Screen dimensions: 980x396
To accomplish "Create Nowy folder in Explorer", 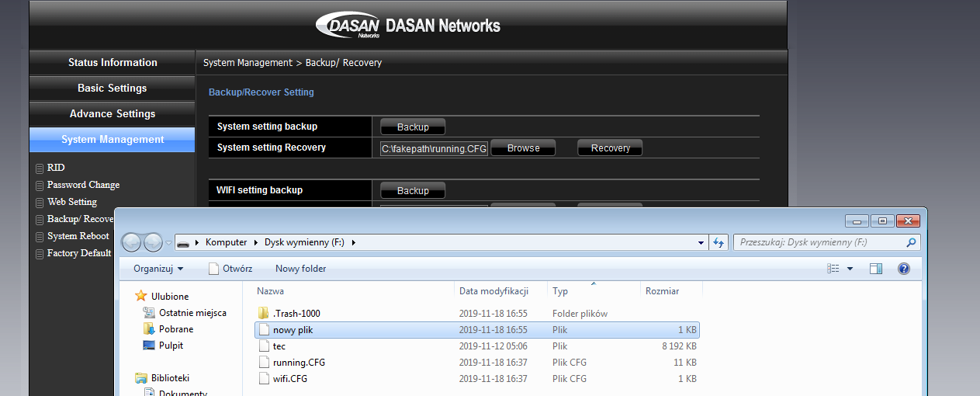I will click(x=300, y=269).
